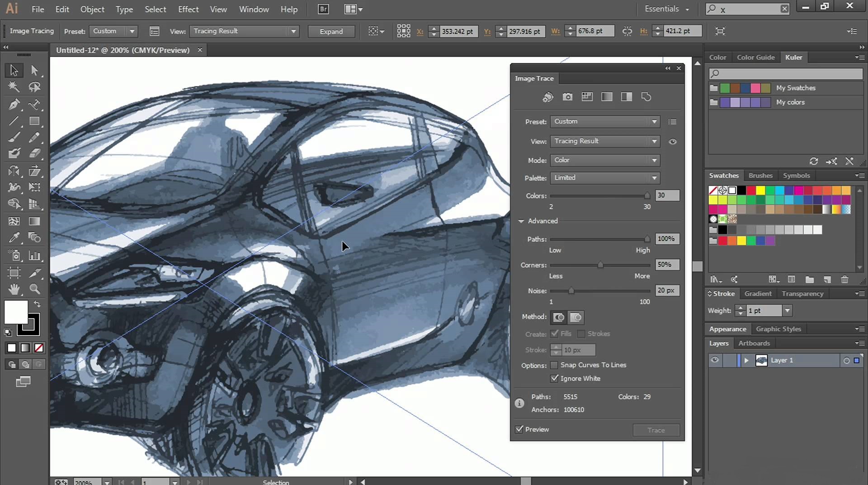Switch to the Brushes tab
This screenshot has height=485, width=868.
(x=760, y=176)
